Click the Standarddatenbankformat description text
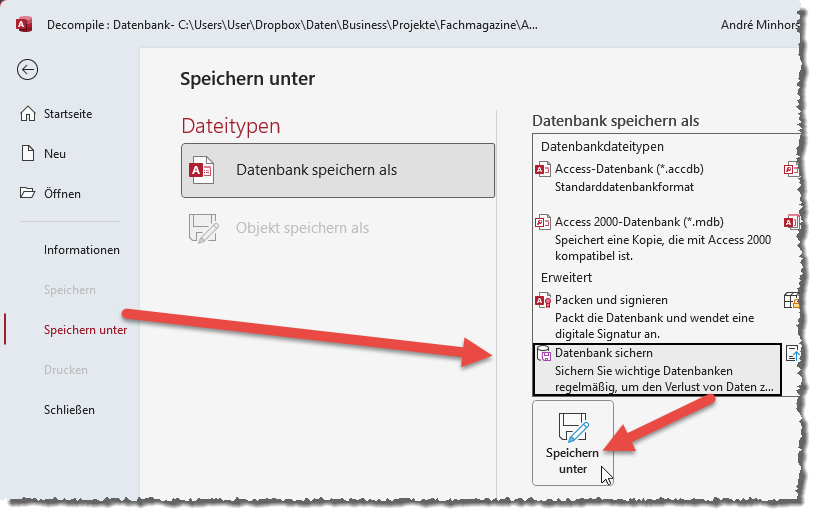This screenshot has width=818, height=519. pos(624,187)
